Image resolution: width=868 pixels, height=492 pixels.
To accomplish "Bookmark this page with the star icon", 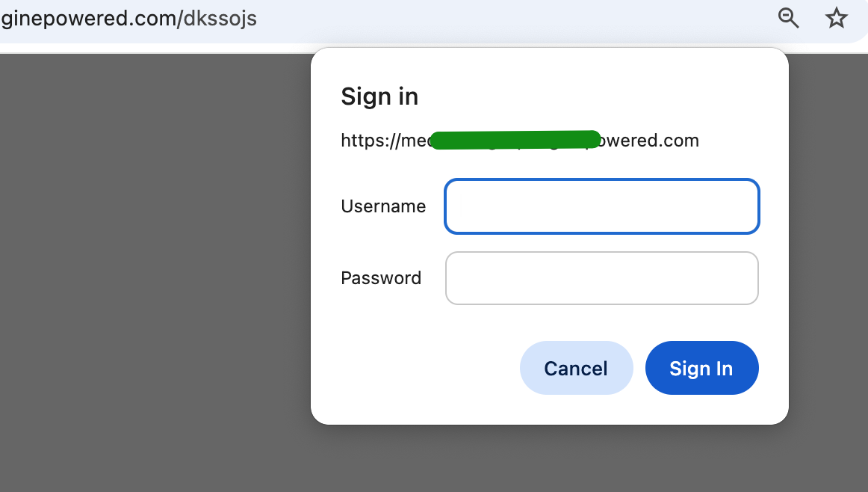I will pos(837,18).
